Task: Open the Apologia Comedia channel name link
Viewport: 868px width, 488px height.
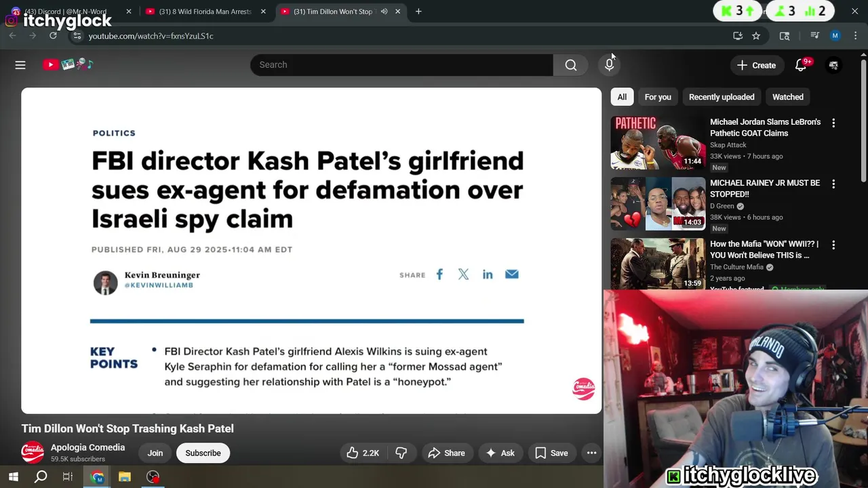Action: point(87,447)
